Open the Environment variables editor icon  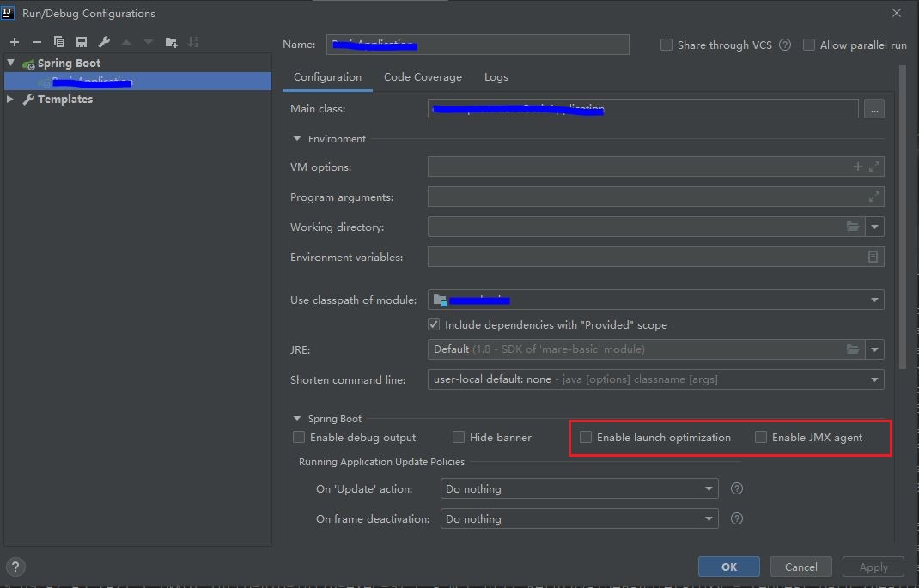click(x=873, y=256)
